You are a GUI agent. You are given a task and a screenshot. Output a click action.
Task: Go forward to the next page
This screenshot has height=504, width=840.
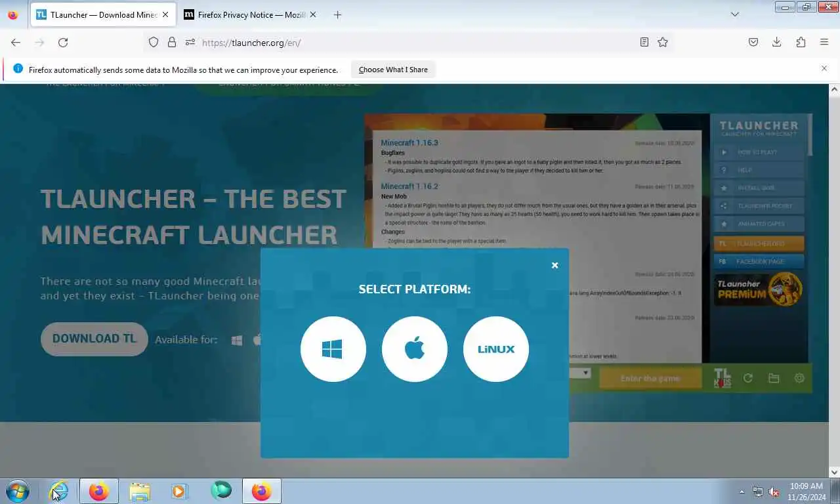click(39, 42)
